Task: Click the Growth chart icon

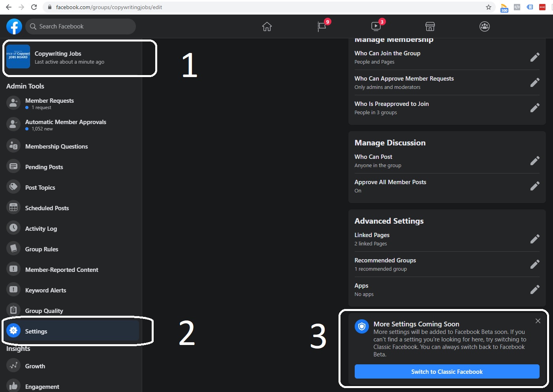Action: (x=13, y=365)
